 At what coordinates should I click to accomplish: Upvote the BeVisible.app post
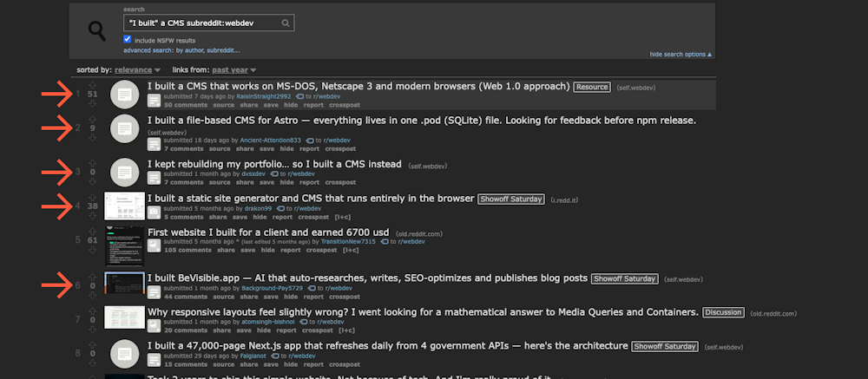coord(93,277)
